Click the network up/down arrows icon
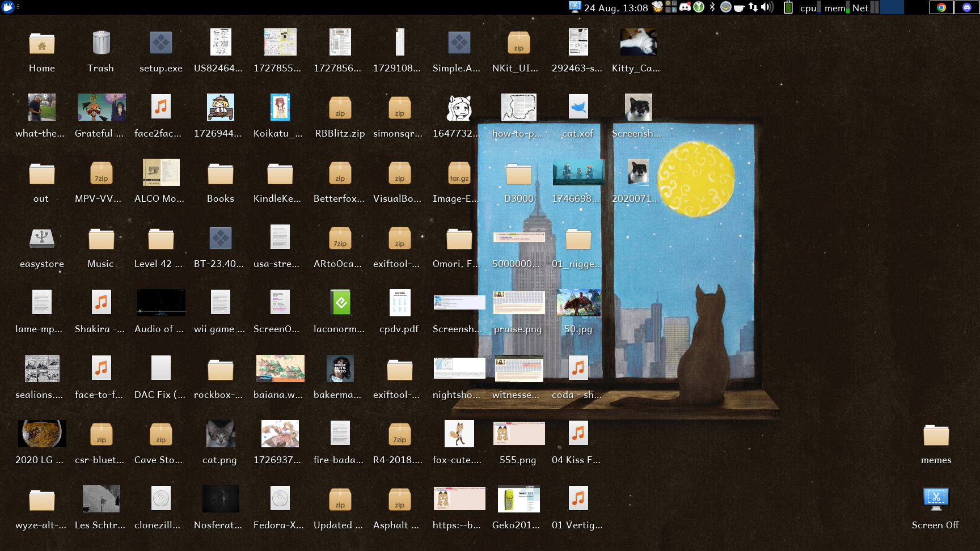Image resolution: width=980 pixels, height=551 pixels. pos(753,7)
